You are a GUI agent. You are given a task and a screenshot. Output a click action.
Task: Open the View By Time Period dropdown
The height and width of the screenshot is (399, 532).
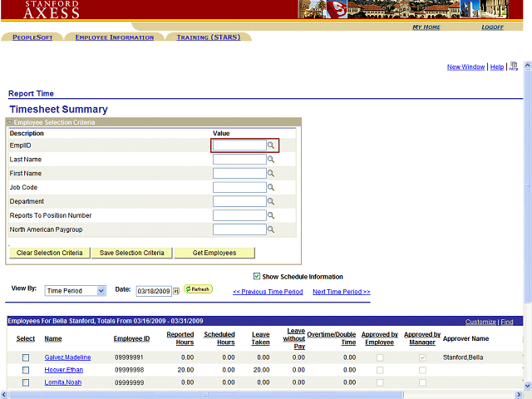click(x=76, y=291)
